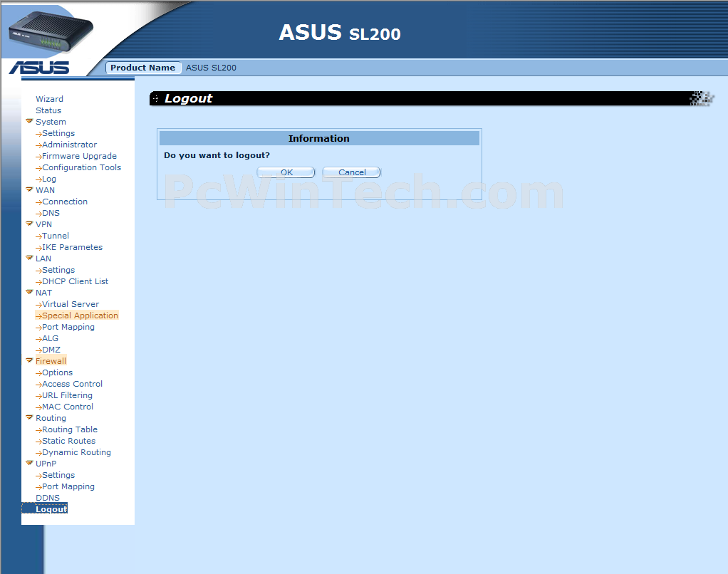
Task: Click the router device image
Action: (50, 31)
